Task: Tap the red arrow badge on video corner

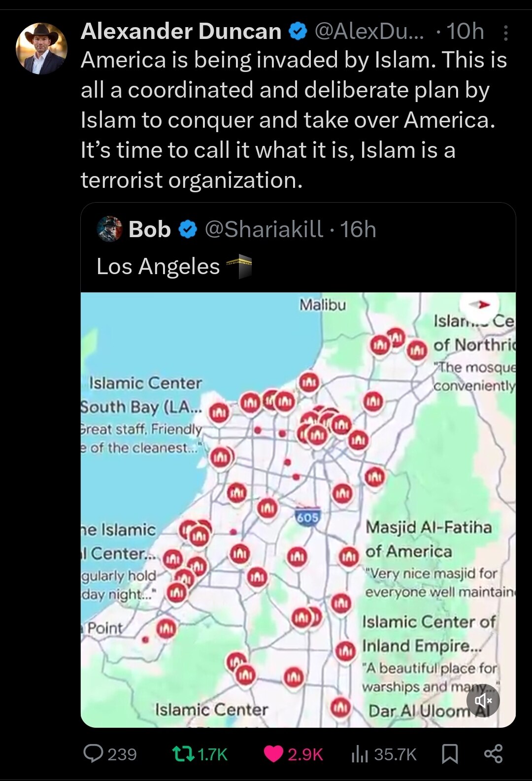Action: coord(480,305)
